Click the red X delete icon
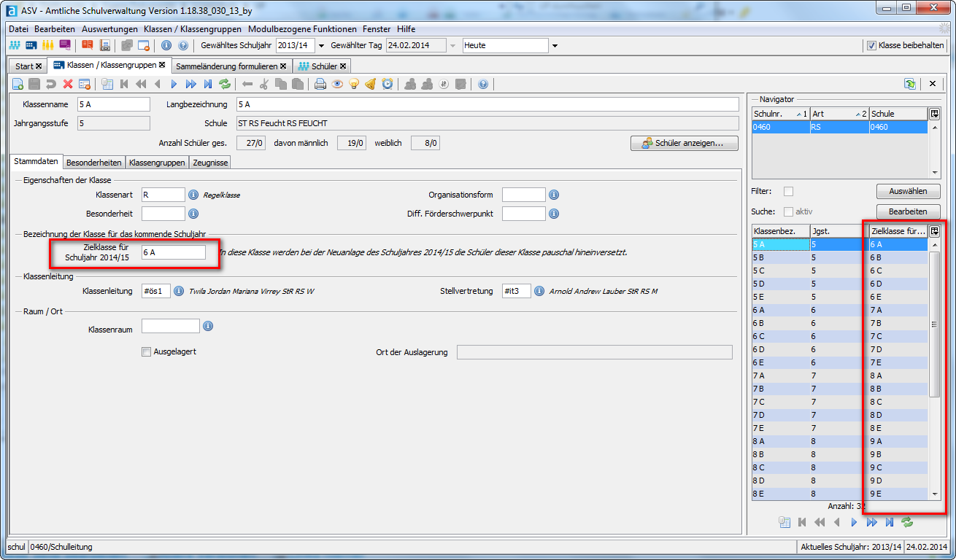 tap(68, 84)
